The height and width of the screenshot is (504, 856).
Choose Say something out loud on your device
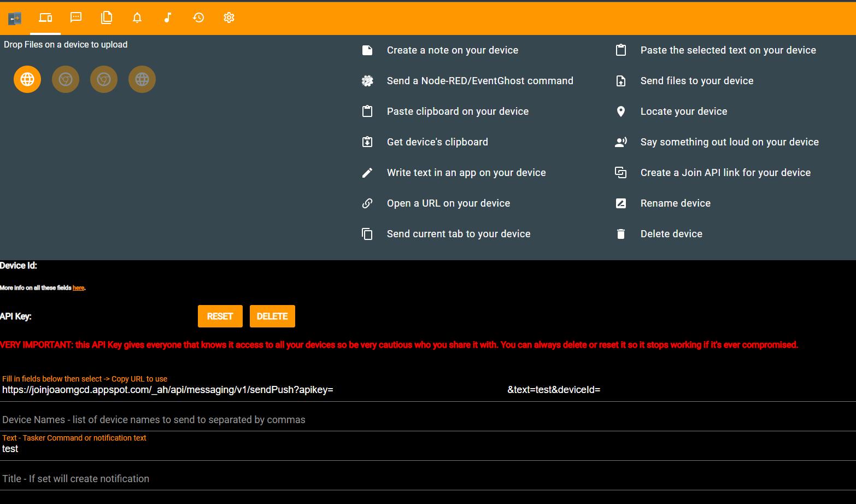coord(729,142)
